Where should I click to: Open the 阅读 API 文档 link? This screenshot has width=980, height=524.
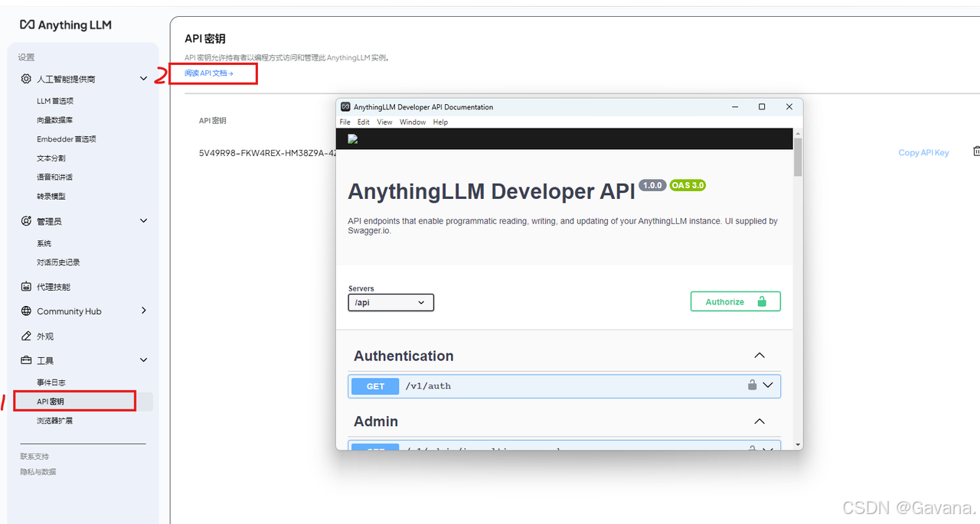(208, 73)
